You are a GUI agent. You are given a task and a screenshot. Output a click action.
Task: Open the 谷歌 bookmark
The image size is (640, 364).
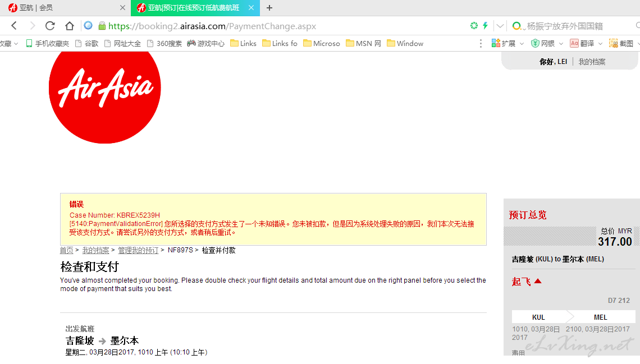tap(87, 43)
